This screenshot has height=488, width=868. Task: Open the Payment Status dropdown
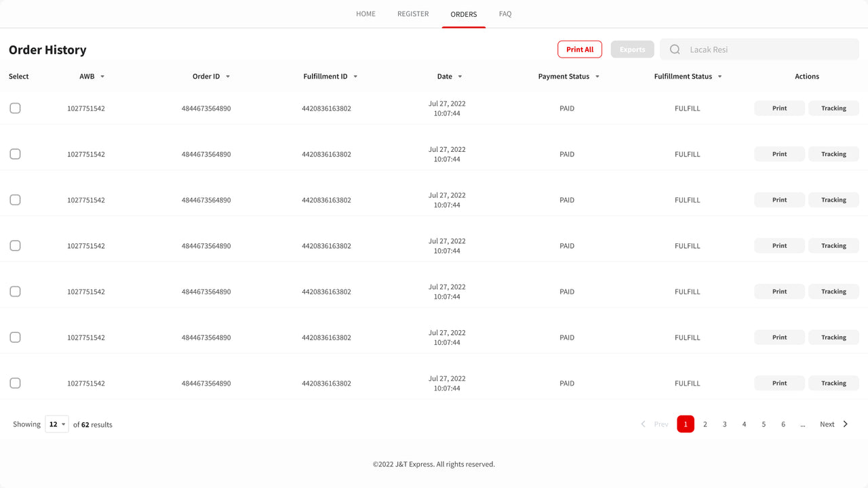[597, 77]
